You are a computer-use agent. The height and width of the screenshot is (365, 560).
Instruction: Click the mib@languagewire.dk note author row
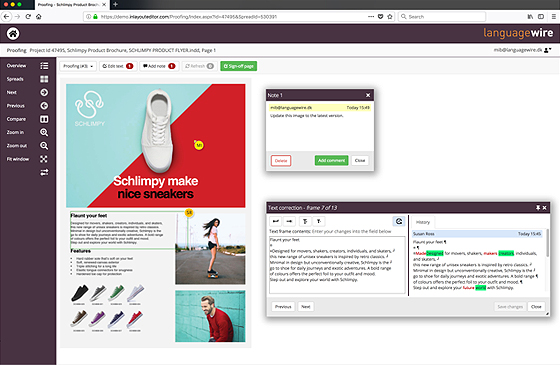[320, 108]
